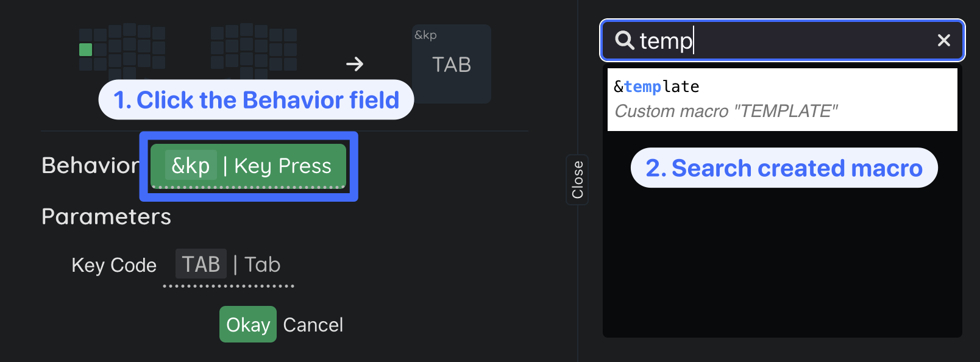Click the Parameters heading

106,216
